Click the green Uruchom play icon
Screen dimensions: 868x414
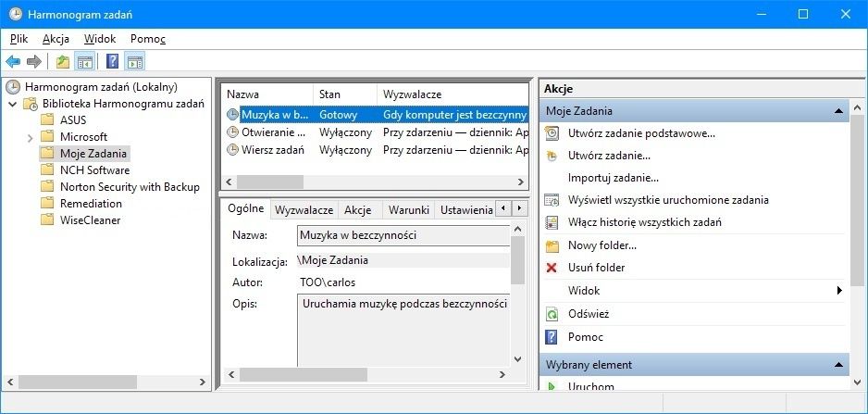click(552, 386)
